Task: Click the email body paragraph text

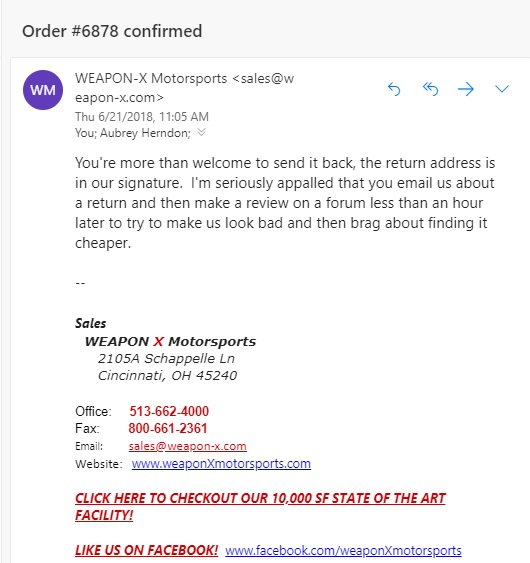Action: tap(285, 203)
